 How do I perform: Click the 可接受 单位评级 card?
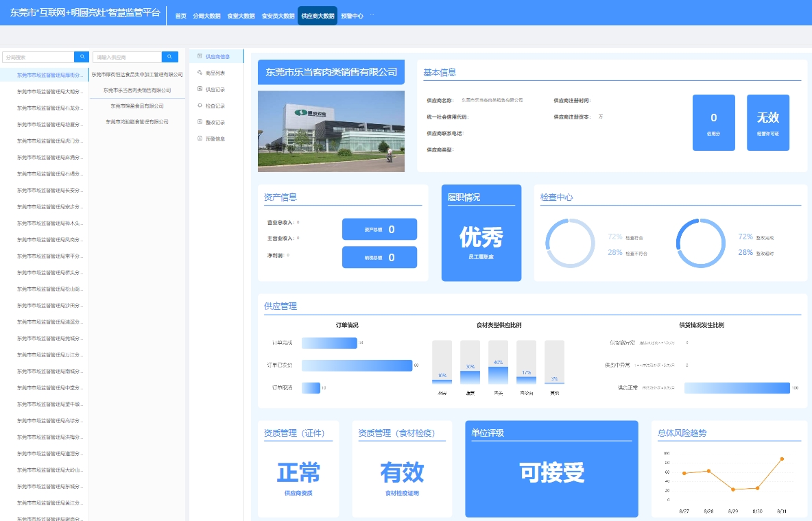(551, 469)
